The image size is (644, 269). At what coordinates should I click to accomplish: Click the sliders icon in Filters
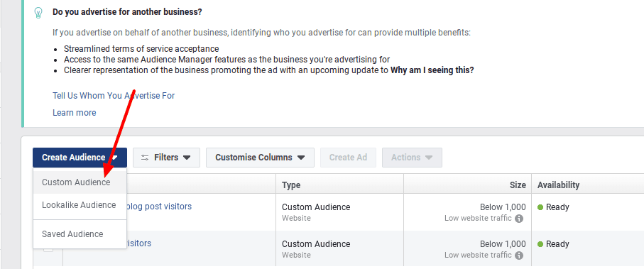[145, 158]
